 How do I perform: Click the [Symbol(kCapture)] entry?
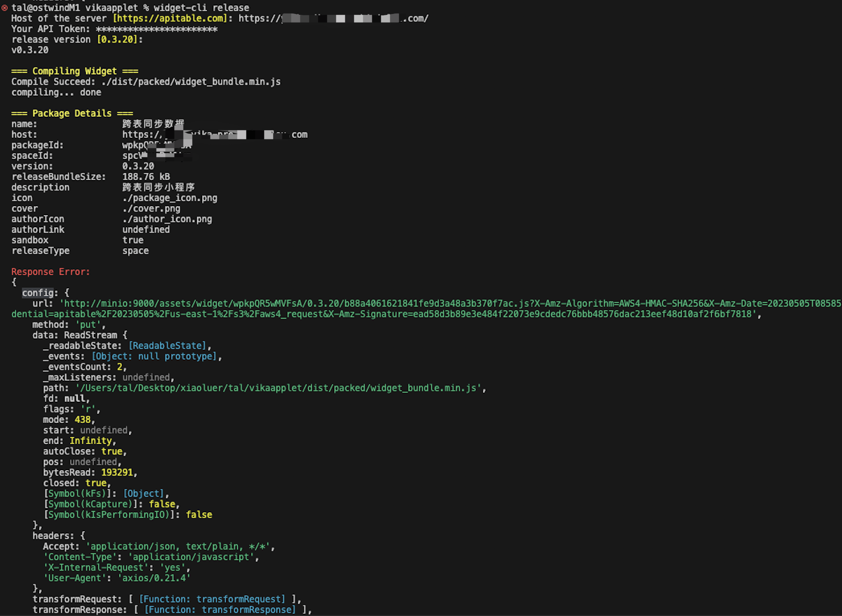[x=111, y=504]
